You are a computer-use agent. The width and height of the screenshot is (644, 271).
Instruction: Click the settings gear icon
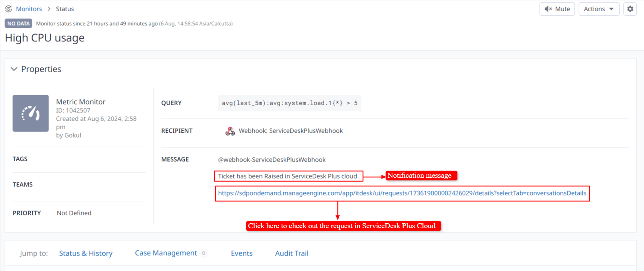pyautogui.click(x=630, y=9)
